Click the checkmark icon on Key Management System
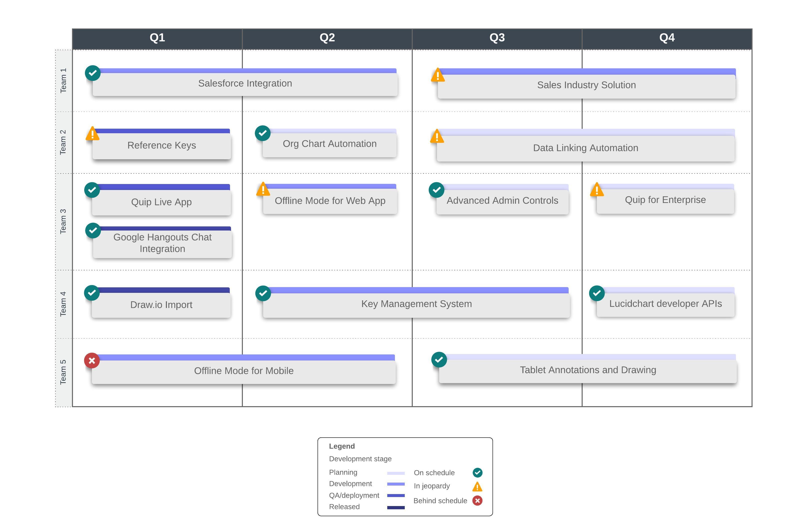This screenshot has width=805, height=532. 263,293
